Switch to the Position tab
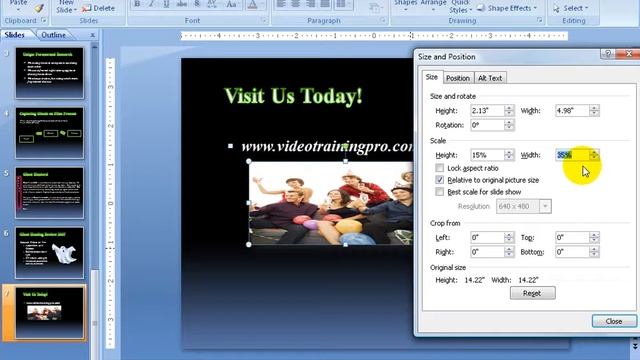 [x=458, y=78]
